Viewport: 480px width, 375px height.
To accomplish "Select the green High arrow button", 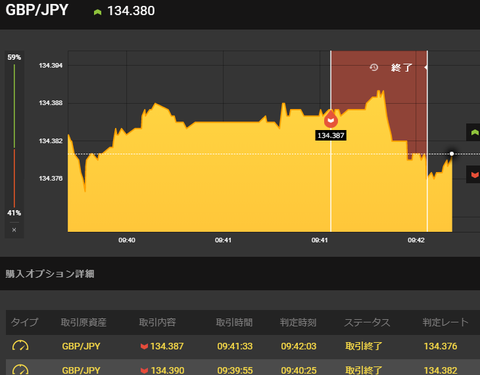I will tap(474, 132).
